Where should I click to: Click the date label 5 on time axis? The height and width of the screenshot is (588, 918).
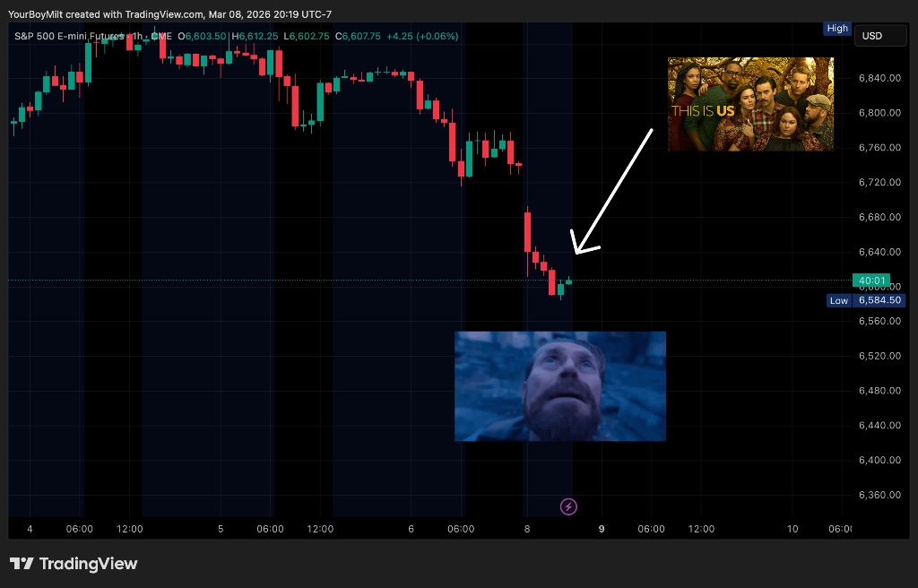click(x=221, y=529)
